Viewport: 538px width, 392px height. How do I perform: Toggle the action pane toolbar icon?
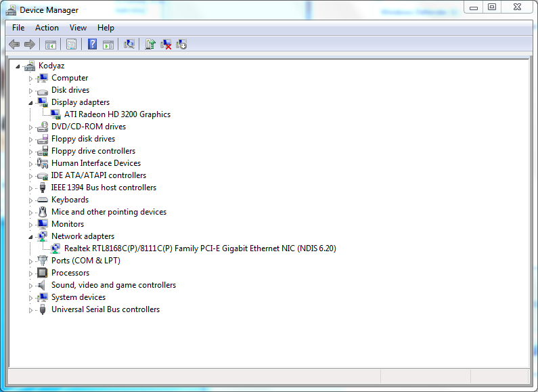tap(108, 44)
